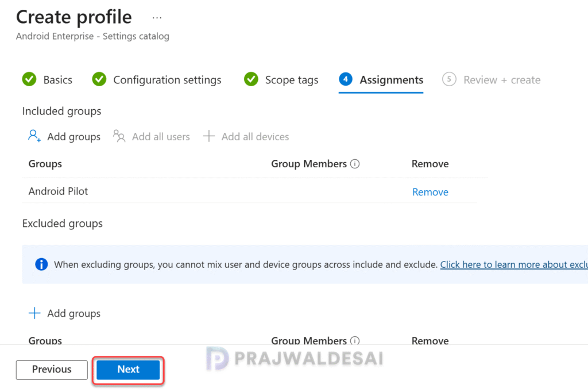The image size is (588, 392).
Task: Click the Remove column header in Included groups
Action: coord(430,164)
